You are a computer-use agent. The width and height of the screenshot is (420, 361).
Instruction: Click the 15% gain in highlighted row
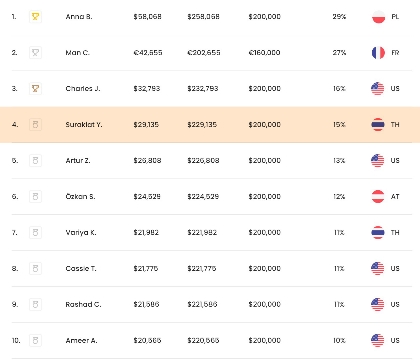click(339, 125)
